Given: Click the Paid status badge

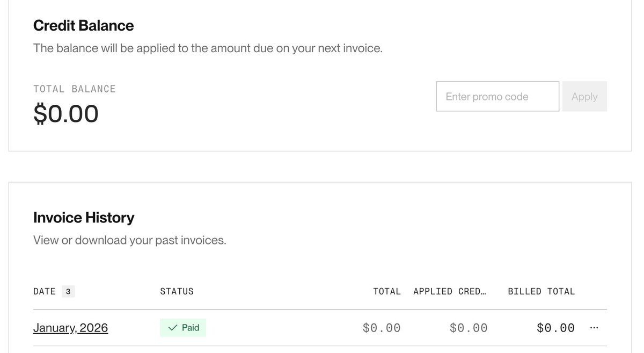Looking at the screenshot, I should pyautogui.click(x=183, y=328).
